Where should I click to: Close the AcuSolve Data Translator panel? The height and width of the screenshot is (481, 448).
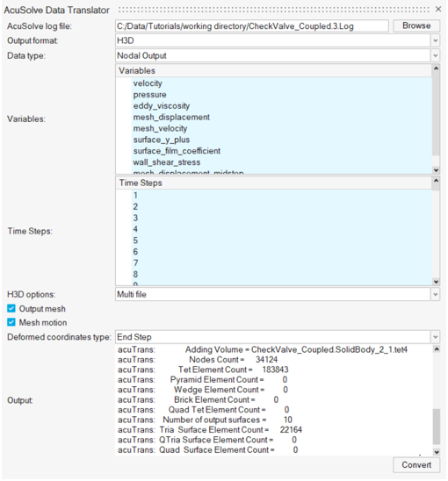coord(438,9)
